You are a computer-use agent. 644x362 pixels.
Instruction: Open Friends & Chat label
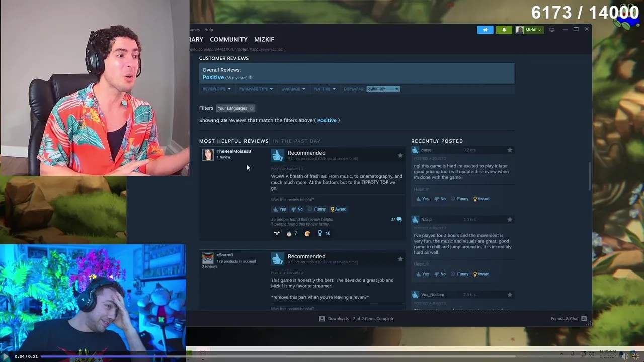565,318
